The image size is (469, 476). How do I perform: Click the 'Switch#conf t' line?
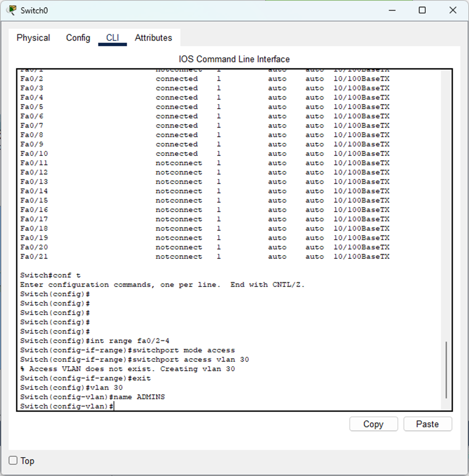[51, 275]
